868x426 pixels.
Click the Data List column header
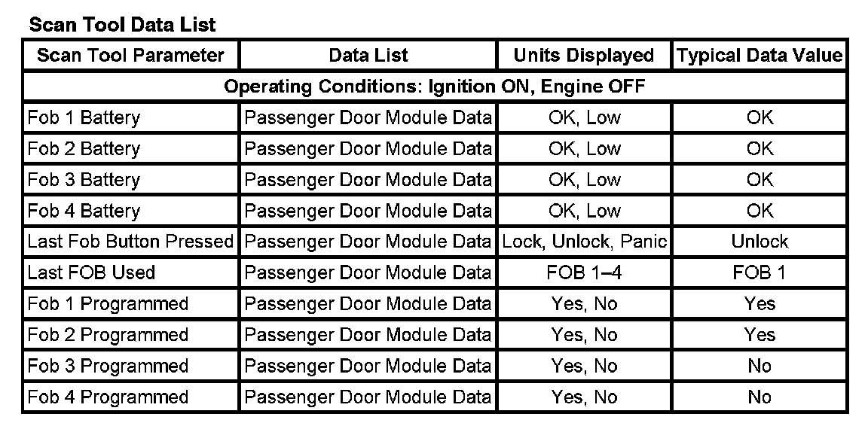click(368, 56)
